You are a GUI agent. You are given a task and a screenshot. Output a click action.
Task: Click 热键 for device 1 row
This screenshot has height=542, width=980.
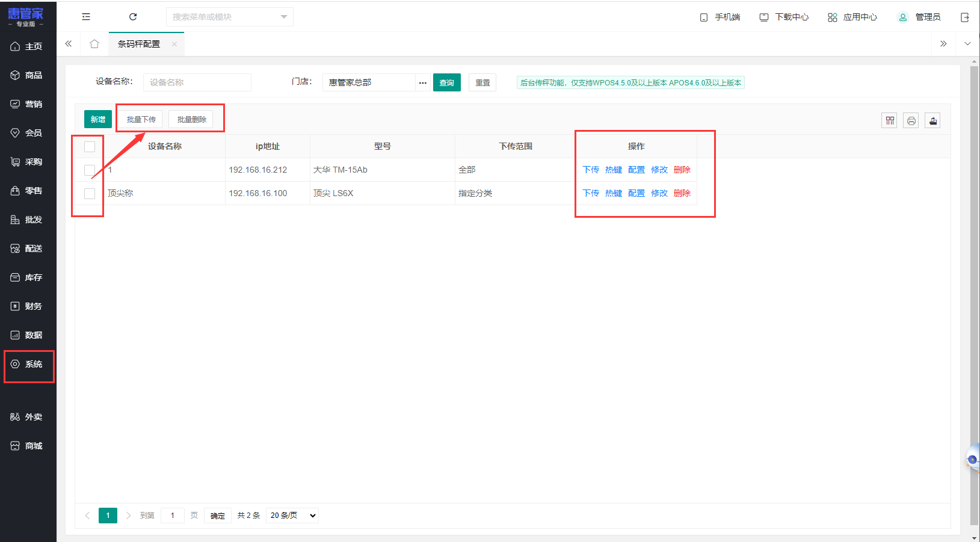(614, 170)
